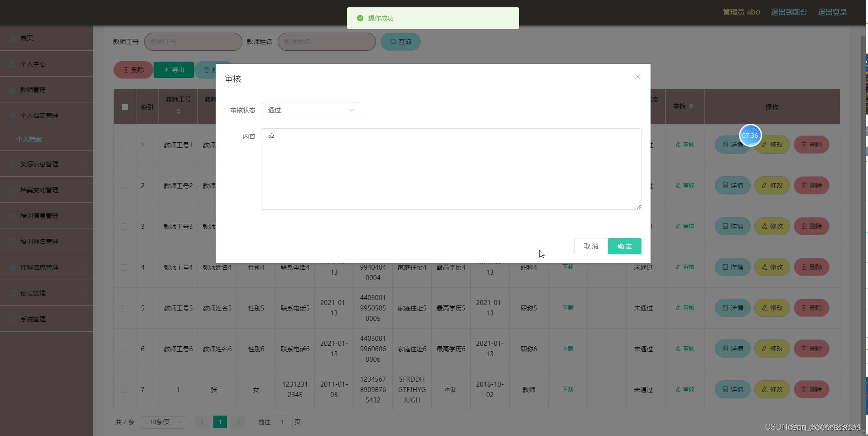The height and width of the screenshot is (436, 868).
Task: Cancel the review dialog with 取消
Action: click(x=591, y=246)
